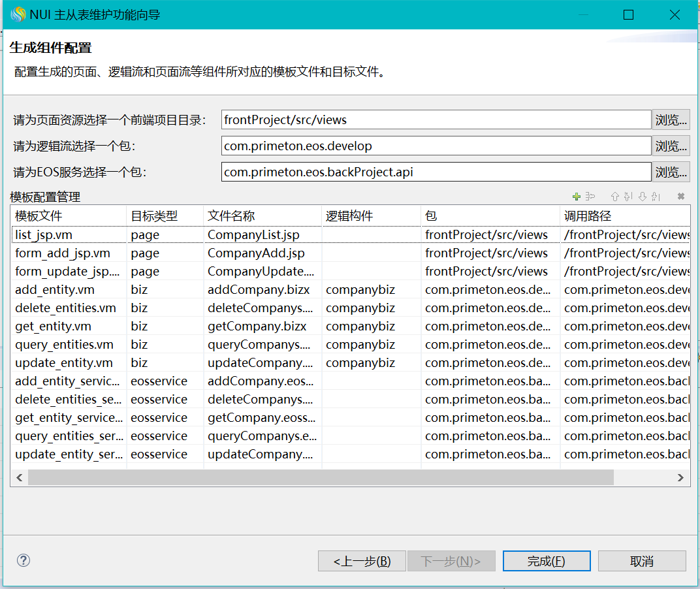Focus the frontProject/src/views directory field
The image size is (700, 589).
[436, 119]
